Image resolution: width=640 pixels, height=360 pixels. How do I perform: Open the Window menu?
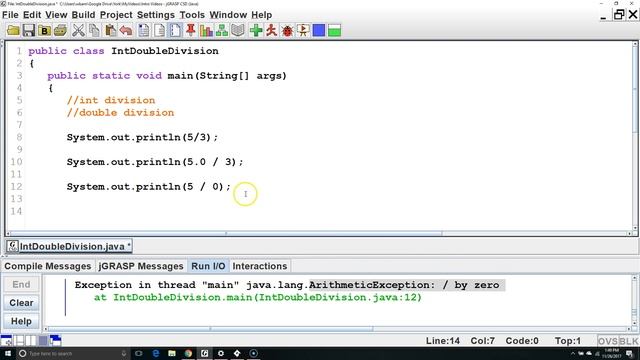(x=228, y=15)
